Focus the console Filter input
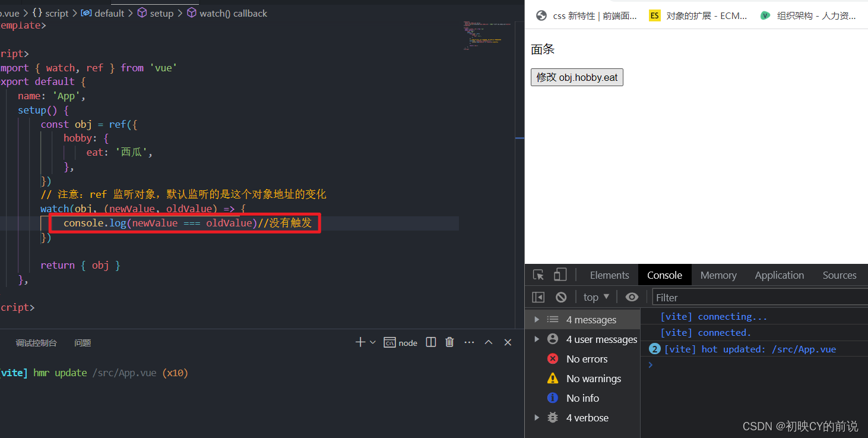The height and width of the screenshot is (438, 868). (x=760, y=297)
